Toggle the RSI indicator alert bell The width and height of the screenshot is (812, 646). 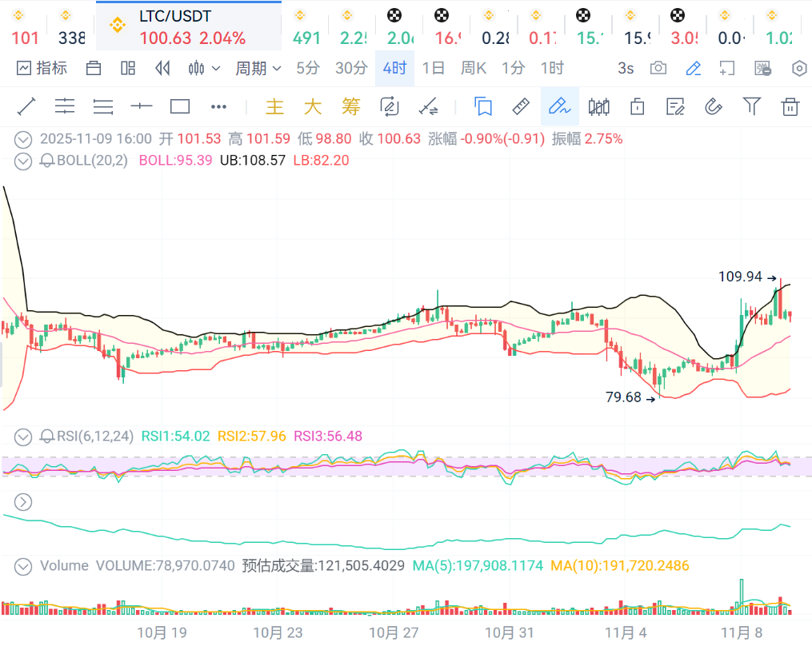[x=47, y=437]
